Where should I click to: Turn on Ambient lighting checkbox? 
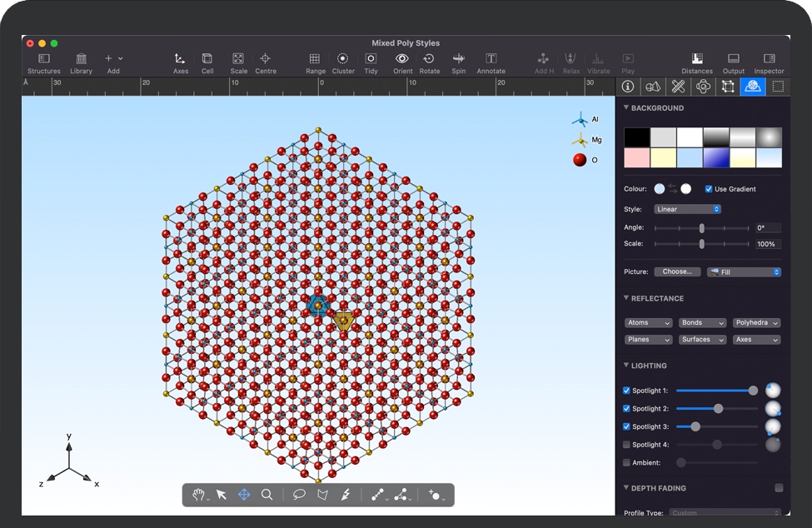pos(627,463)
